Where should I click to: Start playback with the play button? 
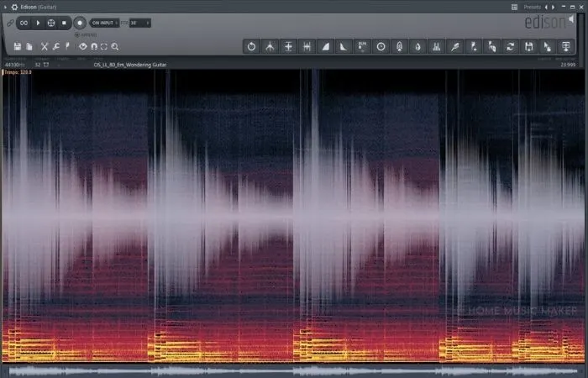[x=38, y=23]
